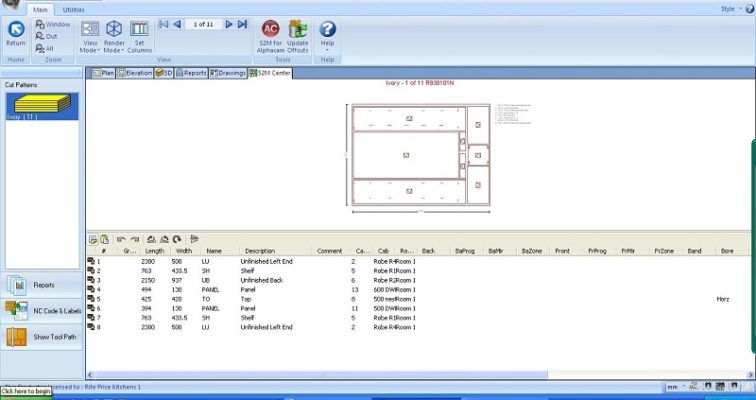This screenshot has height=400, width=756.
Task: Select part row 1 icon
Action: 91,261
